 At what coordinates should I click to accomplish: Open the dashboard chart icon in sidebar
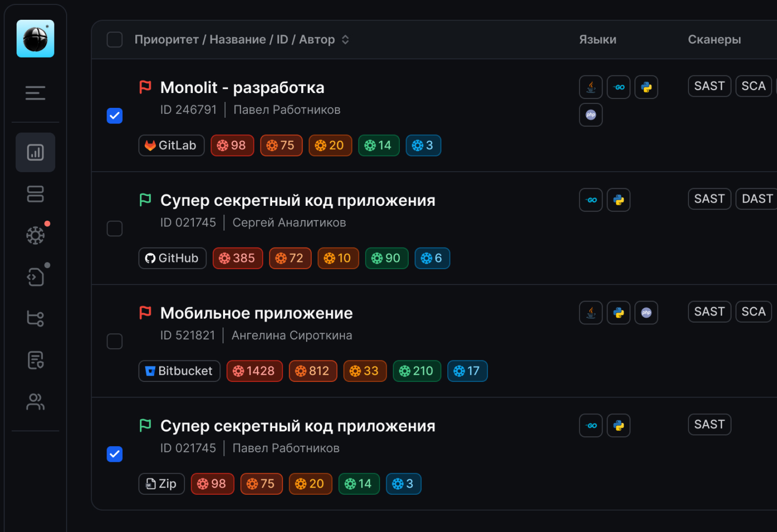[35, 152]
